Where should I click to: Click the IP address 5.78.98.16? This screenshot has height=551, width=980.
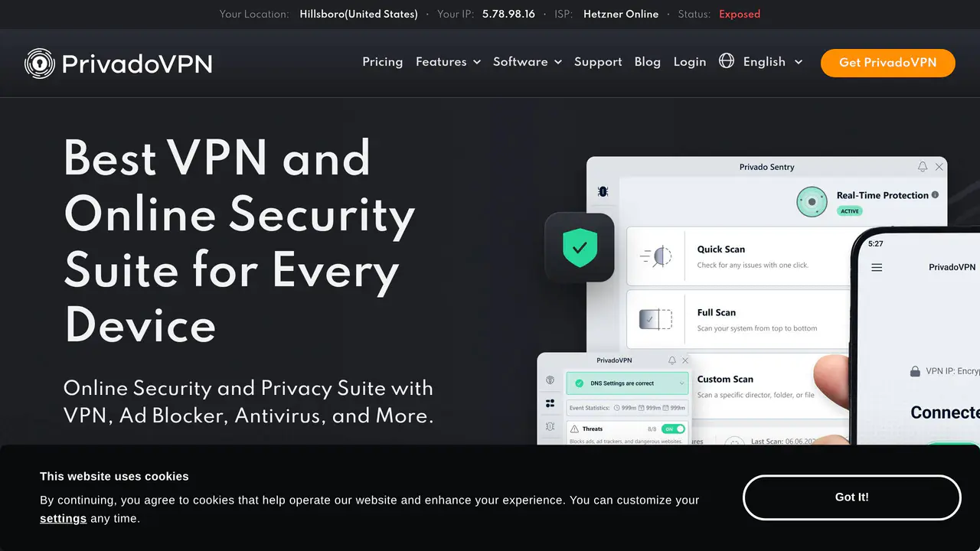pyautogui.click(x=508, y=14)
